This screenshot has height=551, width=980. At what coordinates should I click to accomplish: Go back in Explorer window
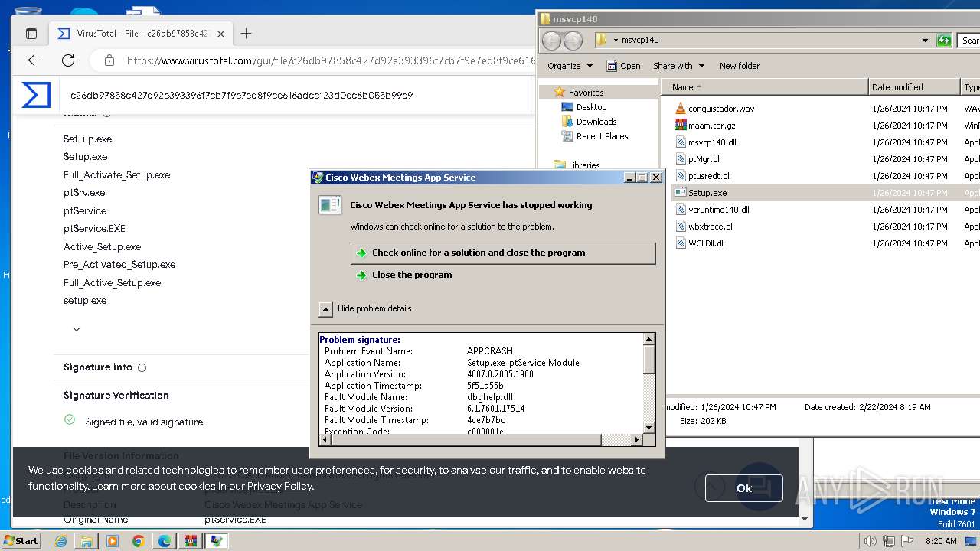(x=551, y=41)
